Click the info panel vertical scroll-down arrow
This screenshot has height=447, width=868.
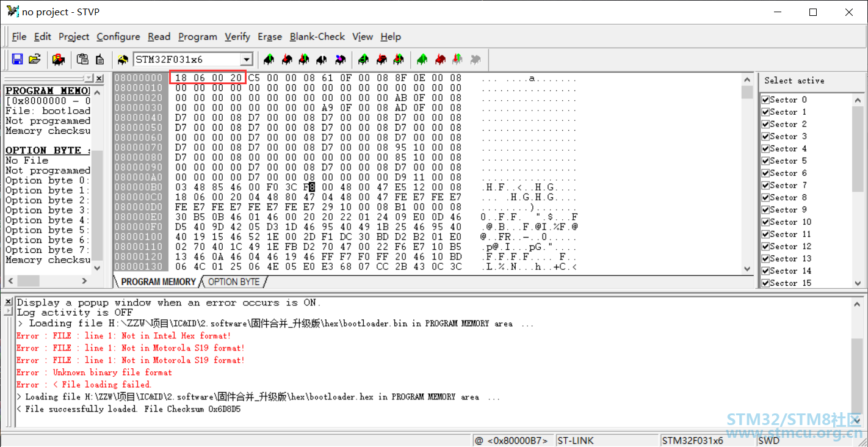click(x=98, y=268)
